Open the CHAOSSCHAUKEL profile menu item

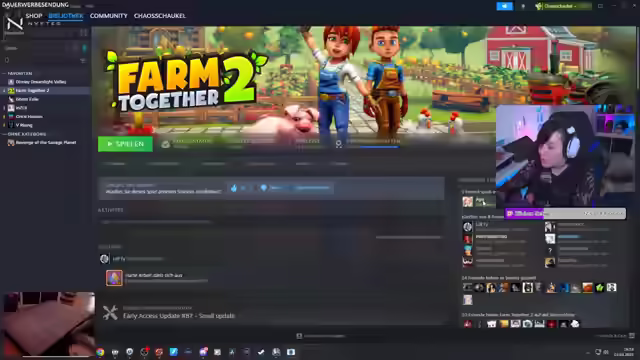160,16
